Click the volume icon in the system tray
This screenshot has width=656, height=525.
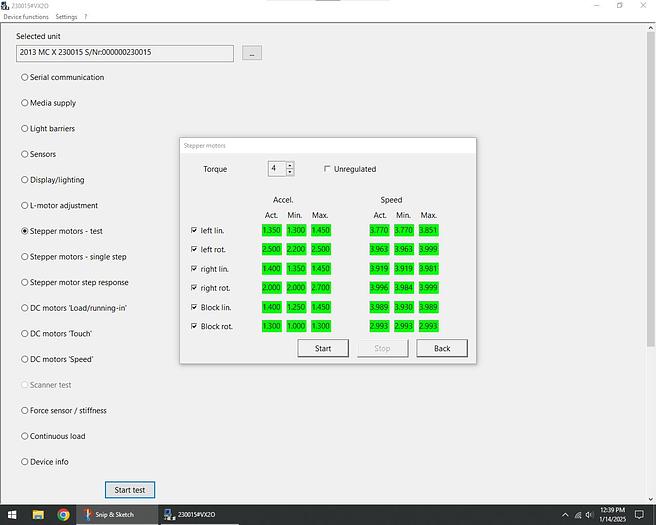[588, 514]
